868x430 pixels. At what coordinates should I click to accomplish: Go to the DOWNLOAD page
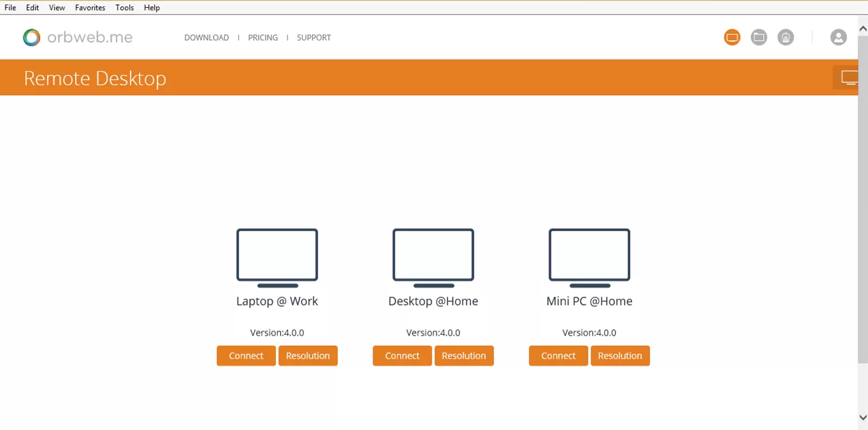pos(206,38)
